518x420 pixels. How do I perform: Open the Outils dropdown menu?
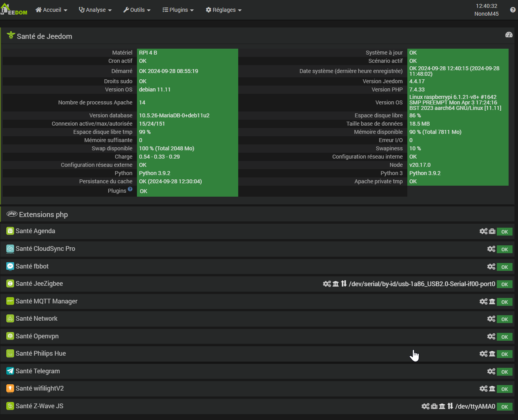[x=137, y=10]
